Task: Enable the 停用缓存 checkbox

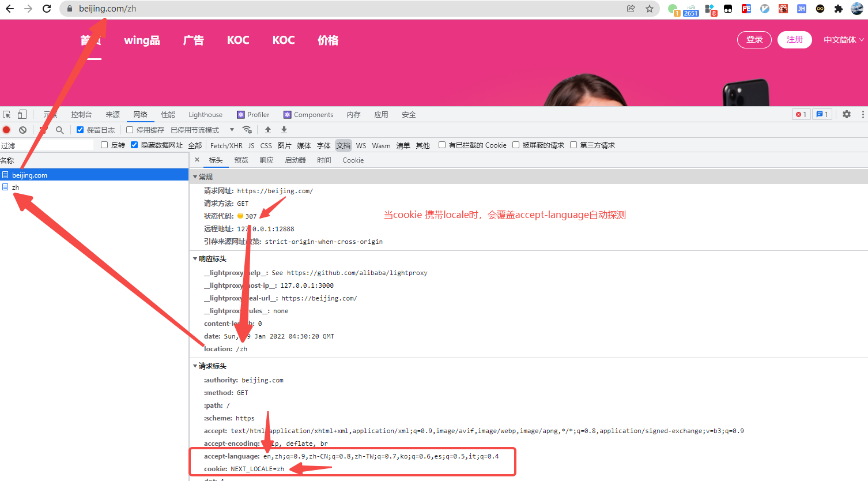Action: tap(130, 130)
